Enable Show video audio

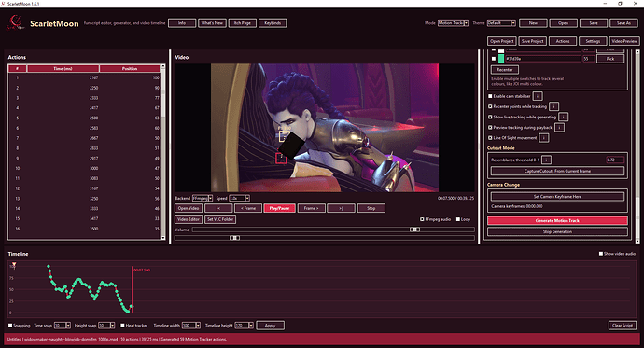pyautogui.click(x=601, y=254)
